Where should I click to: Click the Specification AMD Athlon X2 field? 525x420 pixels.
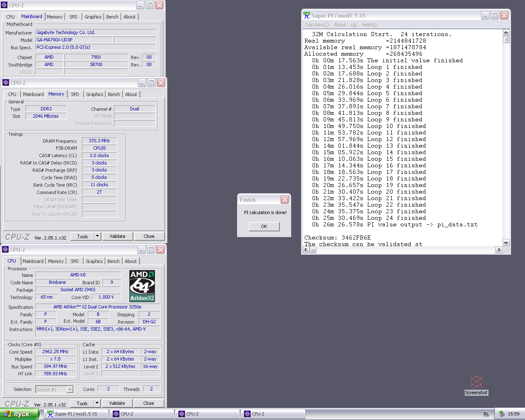98,307
